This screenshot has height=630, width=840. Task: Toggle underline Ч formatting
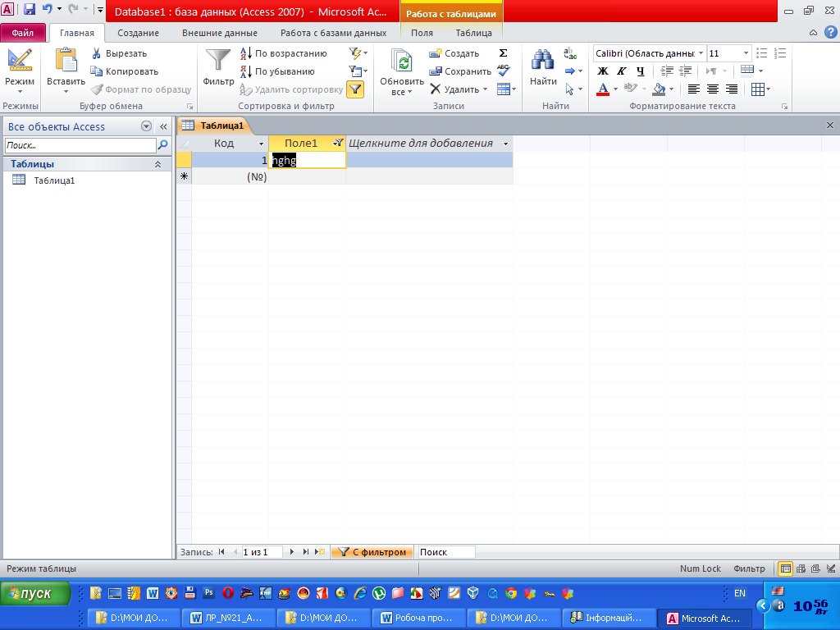(x=640, y=71)
